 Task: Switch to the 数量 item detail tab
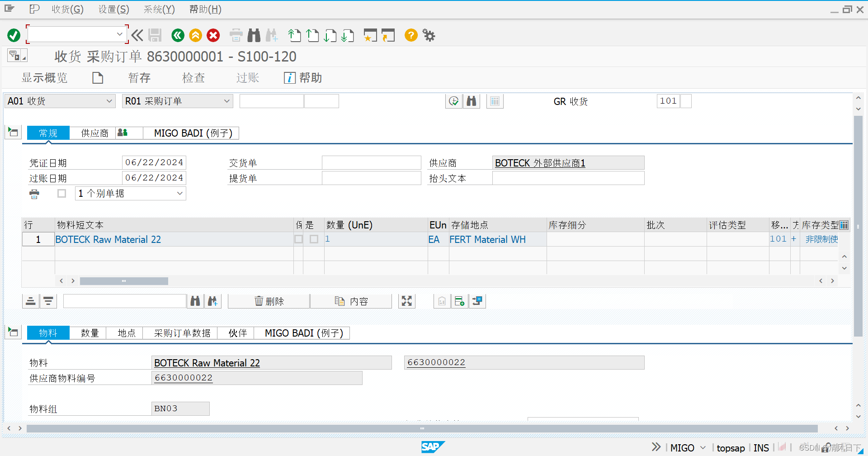[90, 333]
